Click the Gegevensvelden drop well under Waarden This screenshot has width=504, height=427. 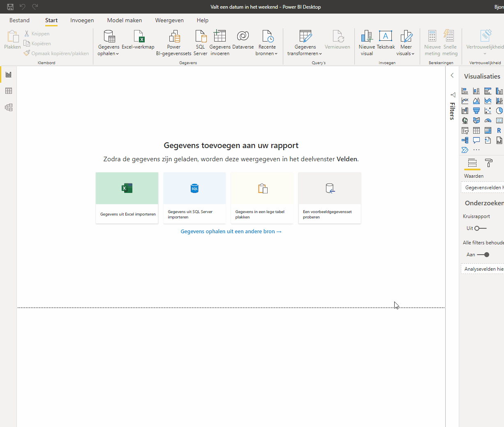coord(483,188)
